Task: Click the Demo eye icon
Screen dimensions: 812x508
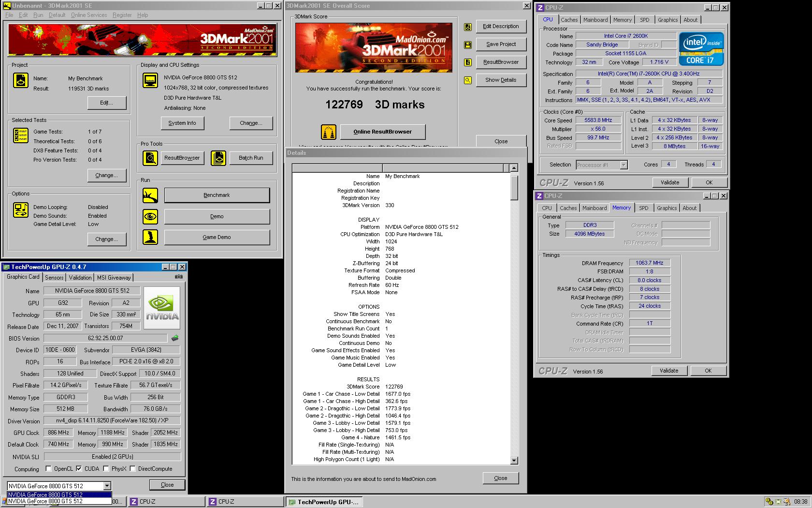Action: click(150, 217)
